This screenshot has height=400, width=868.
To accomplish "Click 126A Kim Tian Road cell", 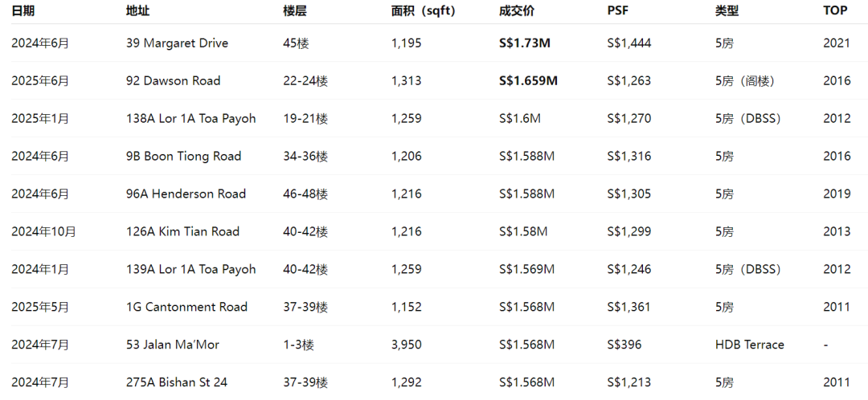I will (x=182, y=231).
